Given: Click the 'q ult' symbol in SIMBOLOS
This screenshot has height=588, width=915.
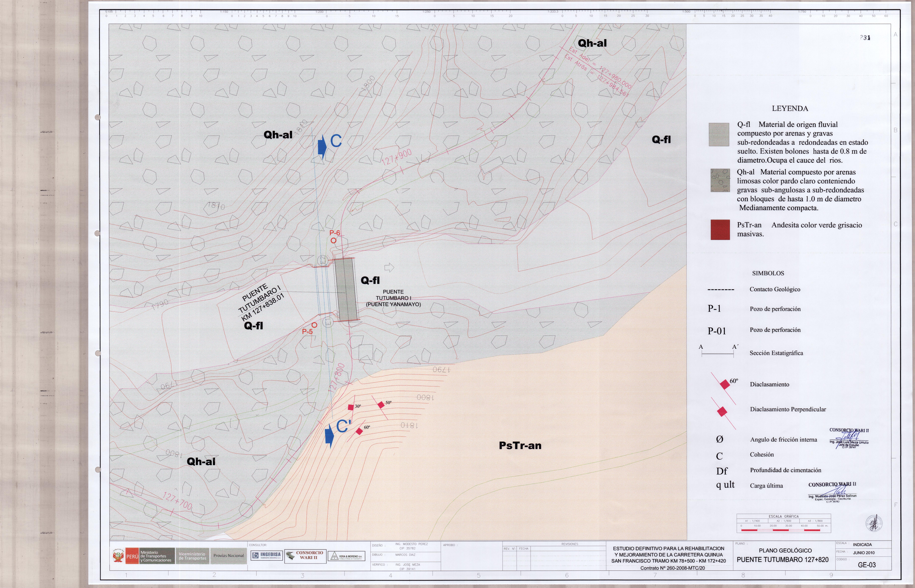Looking at the screenshot, I should tap(725, 485).
